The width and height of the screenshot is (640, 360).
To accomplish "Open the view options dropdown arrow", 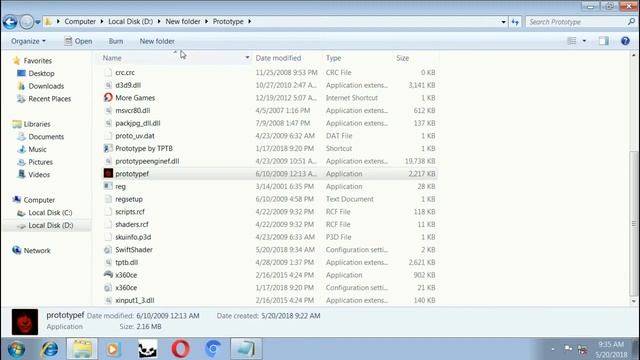I will [x=584, y=41].
